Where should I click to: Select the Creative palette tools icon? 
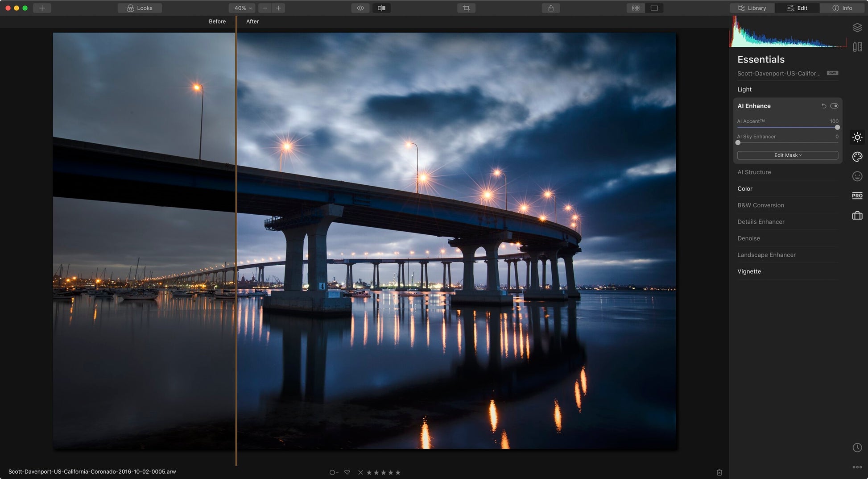coord(857,157)
